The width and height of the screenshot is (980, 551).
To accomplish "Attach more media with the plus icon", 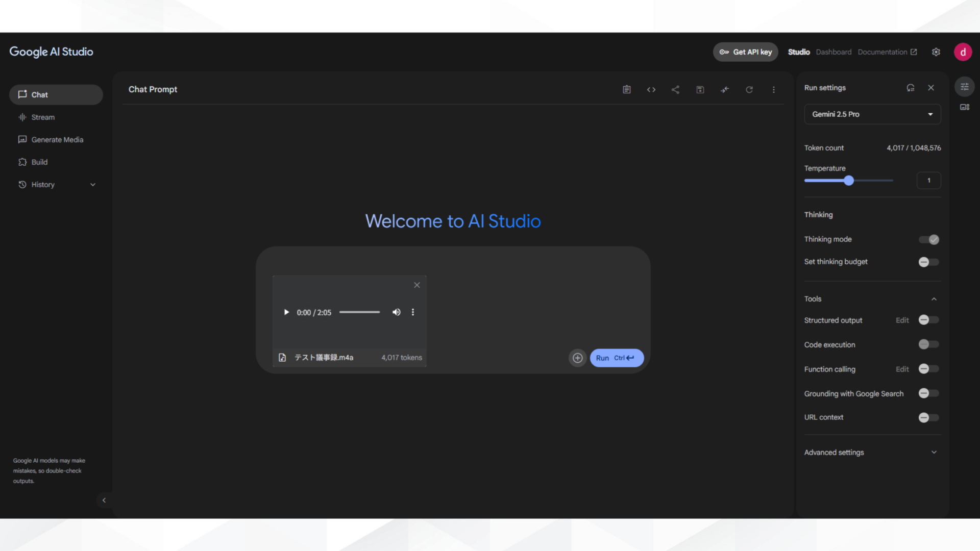I will [577, 358].
